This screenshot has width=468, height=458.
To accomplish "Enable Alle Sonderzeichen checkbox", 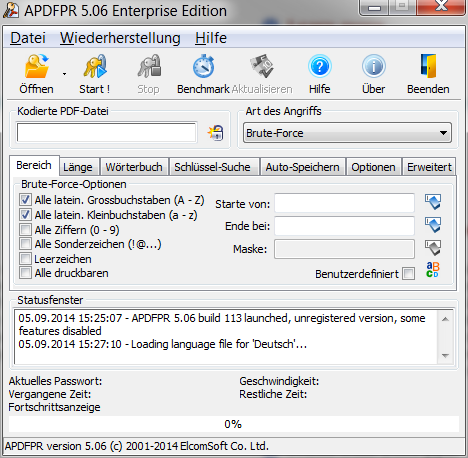I will coord(25,244).
